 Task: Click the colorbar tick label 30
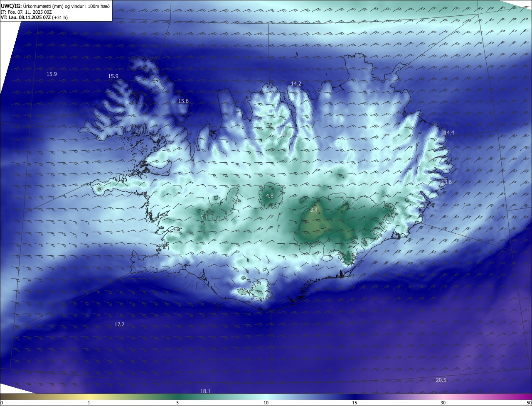(x=443, y=403)
